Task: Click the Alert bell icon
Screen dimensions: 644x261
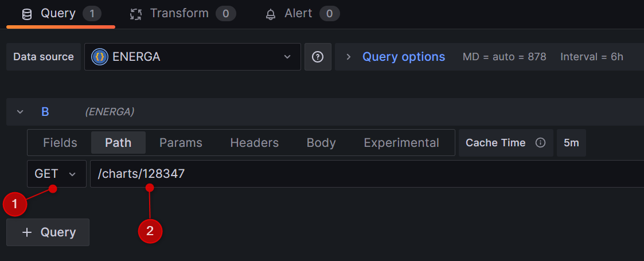Action: point(271,14)
